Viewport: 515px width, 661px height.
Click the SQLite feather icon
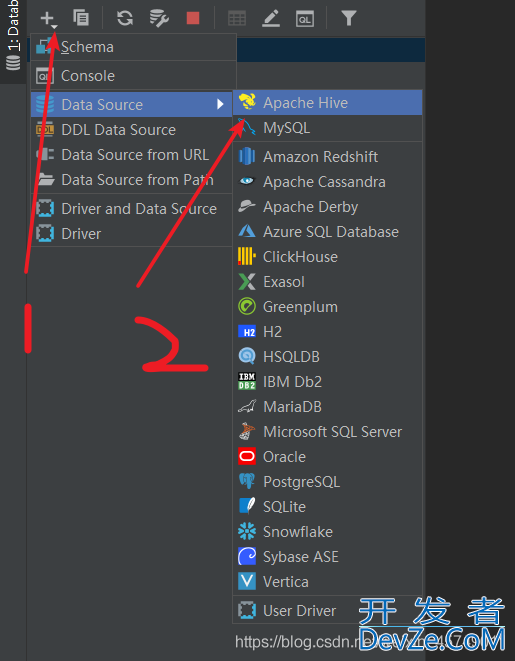click(247, 506)
